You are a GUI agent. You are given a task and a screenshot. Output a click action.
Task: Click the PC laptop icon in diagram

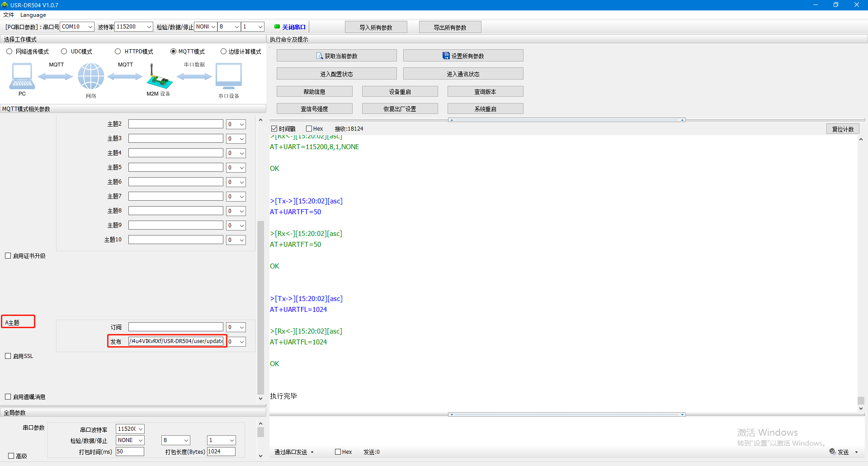[x=22, y=76]
